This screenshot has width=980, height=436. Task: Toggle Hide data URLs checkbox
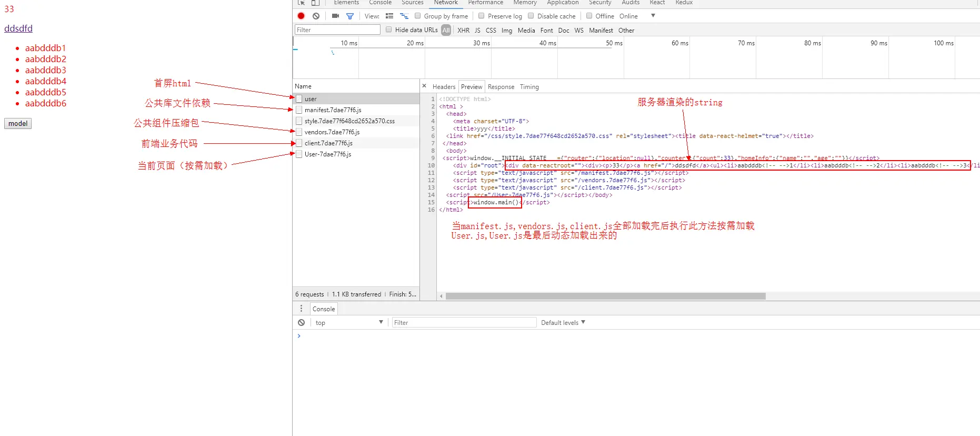(x=389, y=29)
